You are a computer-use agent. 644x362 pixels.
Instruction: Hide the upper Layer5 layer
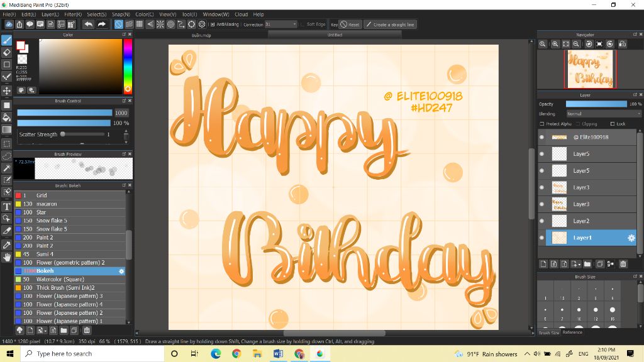(541, 154)
